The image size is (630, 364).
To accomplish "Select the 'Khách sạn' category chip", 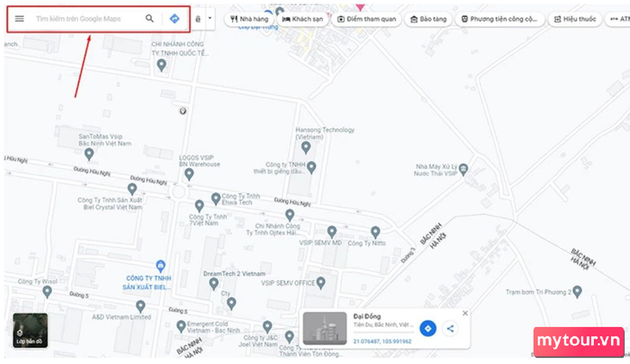I will coord(302,19).
